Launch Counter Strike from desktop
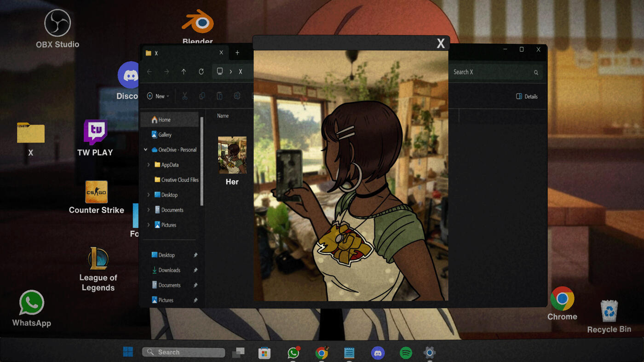 point(97,192)
